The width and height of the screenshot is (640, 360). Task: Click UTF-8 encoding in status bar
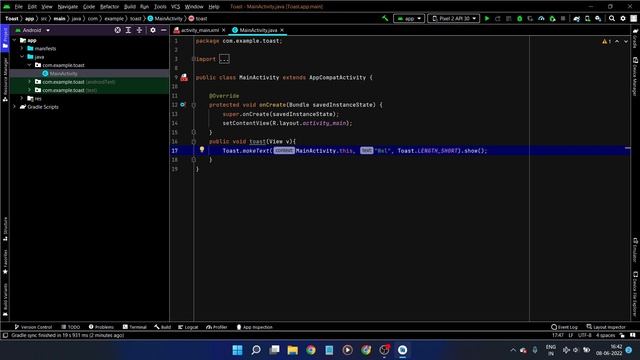(584, 335)
